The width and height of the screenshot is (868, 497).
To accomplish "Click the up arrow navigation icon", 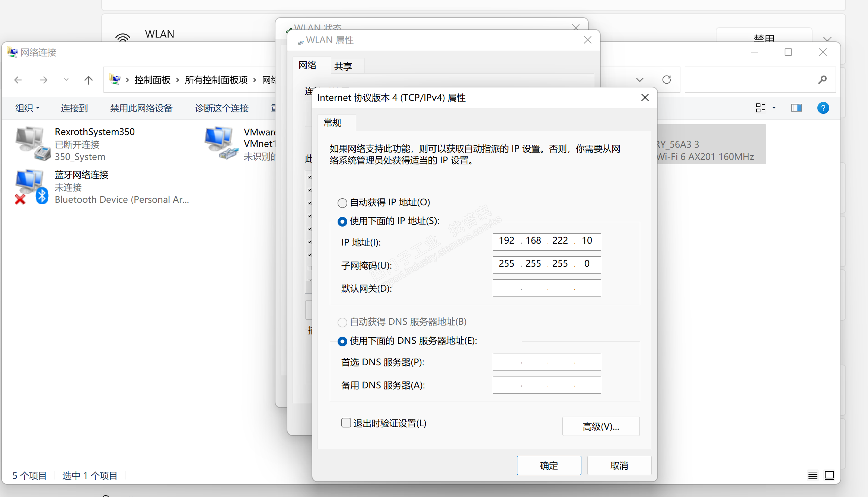I will [x=88, y=80].
